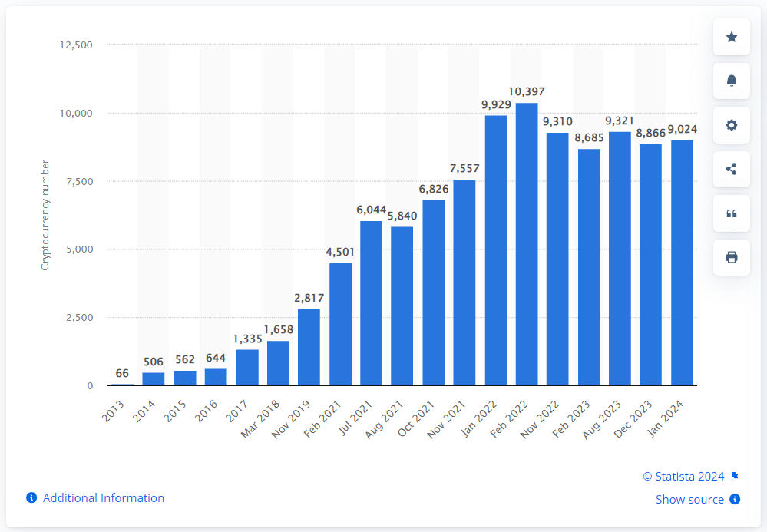Open the Additional Information link
The width and height of the screenshot is (767, 532).
pos(103,498)
